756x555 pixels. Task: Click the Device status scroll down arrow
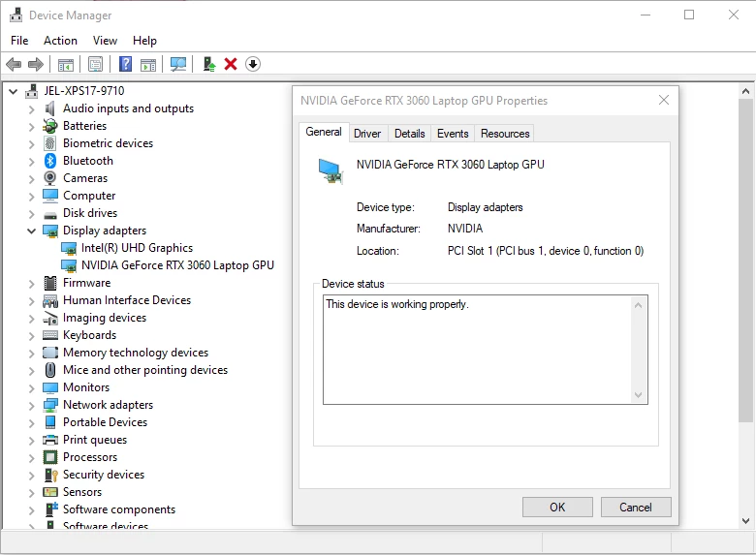(639, 395)
